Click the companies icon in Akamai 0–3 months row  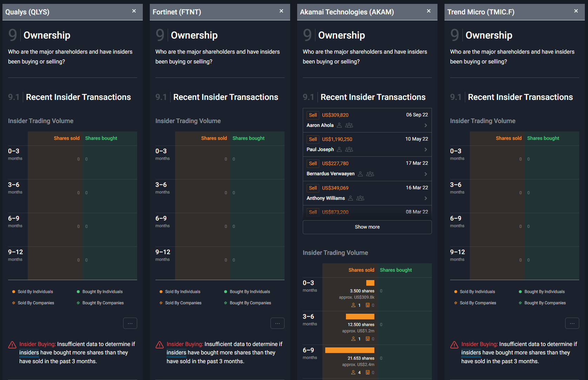368,305
